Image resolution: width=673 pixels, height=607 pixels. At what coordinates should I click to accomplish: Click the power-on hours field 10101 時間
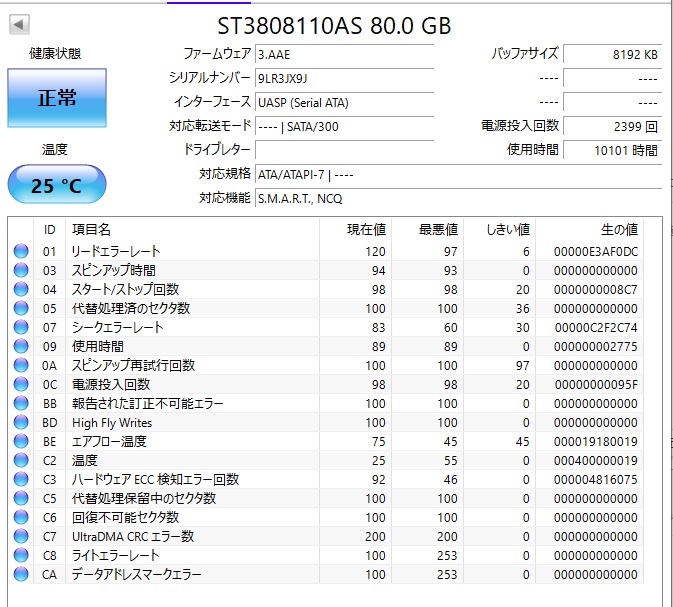(612, 150)
